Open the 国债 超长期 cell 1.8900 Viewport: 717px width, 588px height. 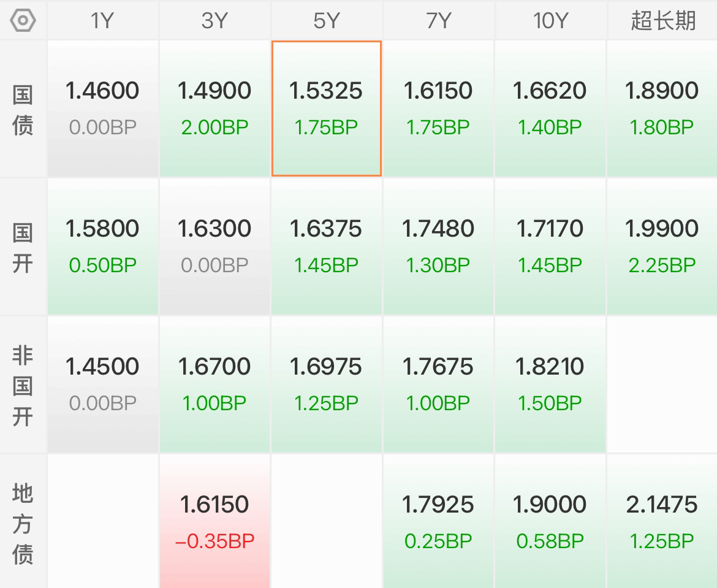(662, 109)
